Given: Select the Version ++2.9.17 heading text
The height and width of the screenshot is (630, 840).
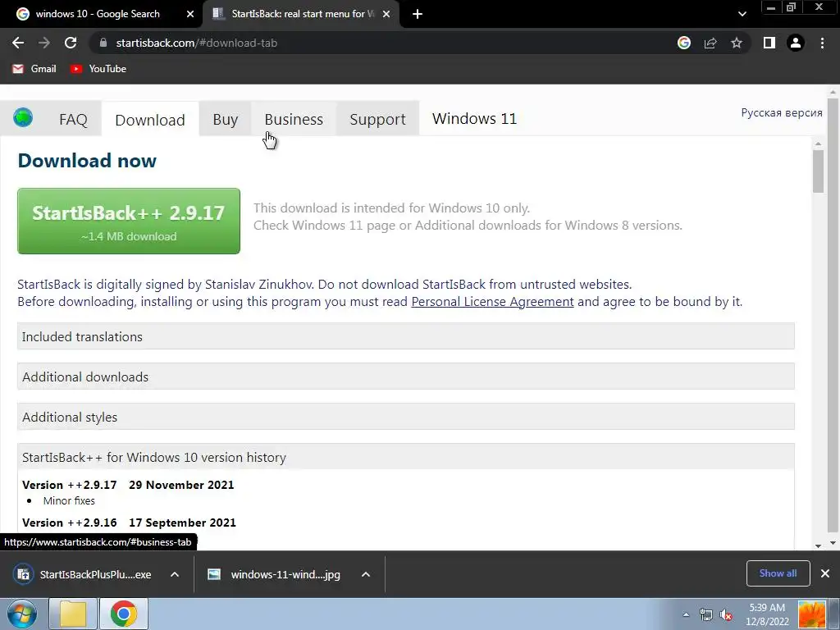Looking at the screenshot, I should [x=128, y=485].
